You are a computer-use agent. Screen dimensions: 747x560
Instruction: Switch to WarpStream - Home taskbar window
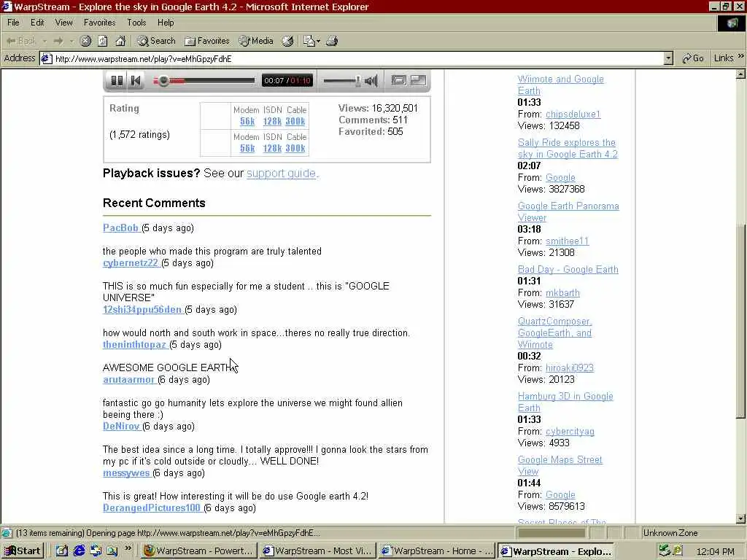point(436,551)
